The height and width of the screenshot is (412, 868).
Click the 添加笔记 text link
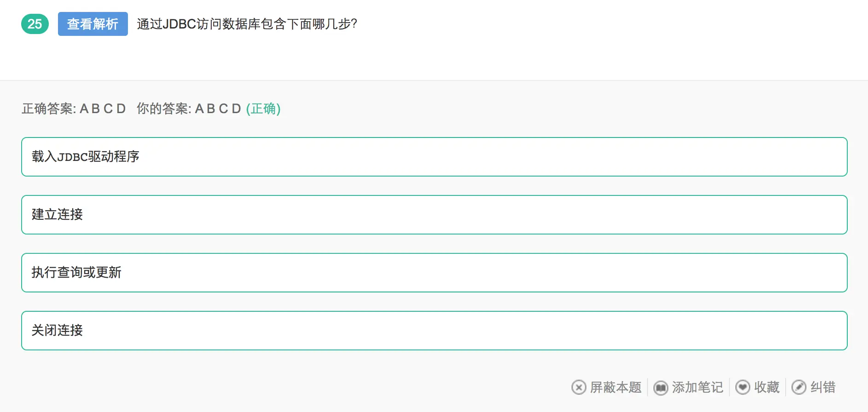point(697,387)
